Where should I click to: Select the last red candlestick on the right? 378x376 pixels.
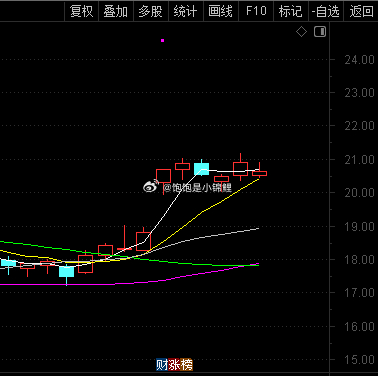pyautogui.click(x=259, y=173)
